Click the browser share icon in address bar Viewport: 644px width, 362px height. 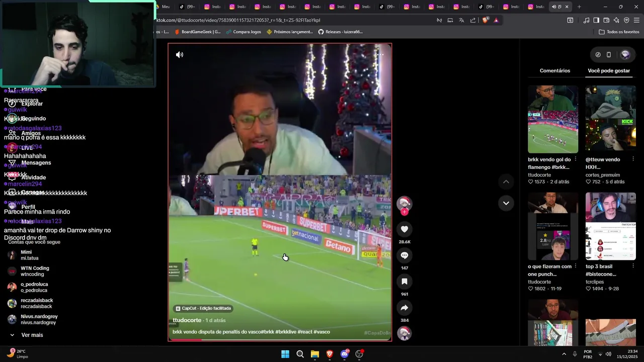pyautogui.click(x=473, y=20)
